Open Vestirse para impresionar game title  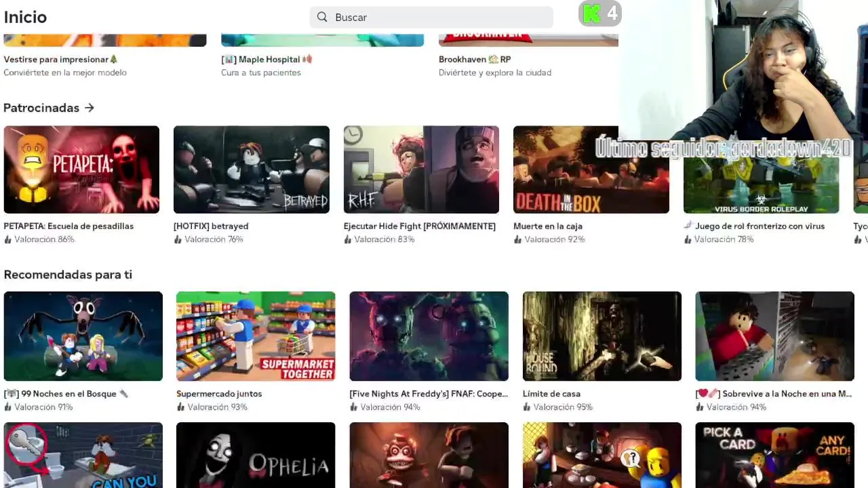click(61, 59)
